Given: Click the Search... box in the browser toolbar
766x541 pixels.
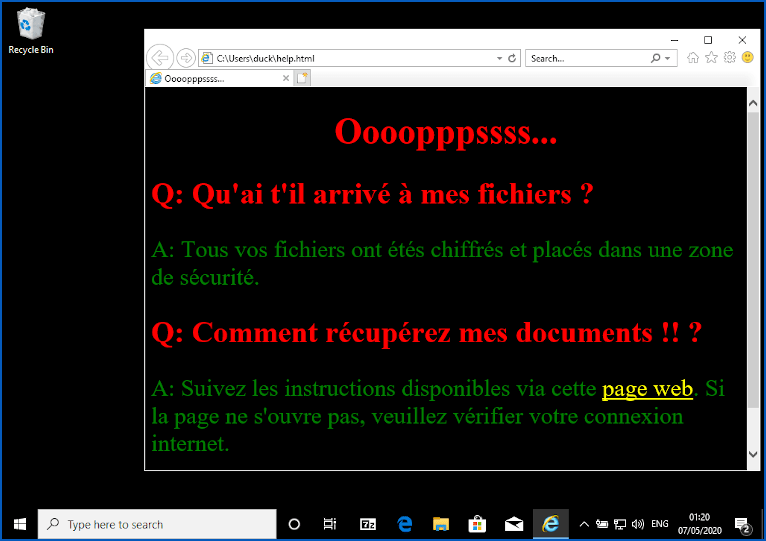Looking at the screenshot, I should coord(588,59).
